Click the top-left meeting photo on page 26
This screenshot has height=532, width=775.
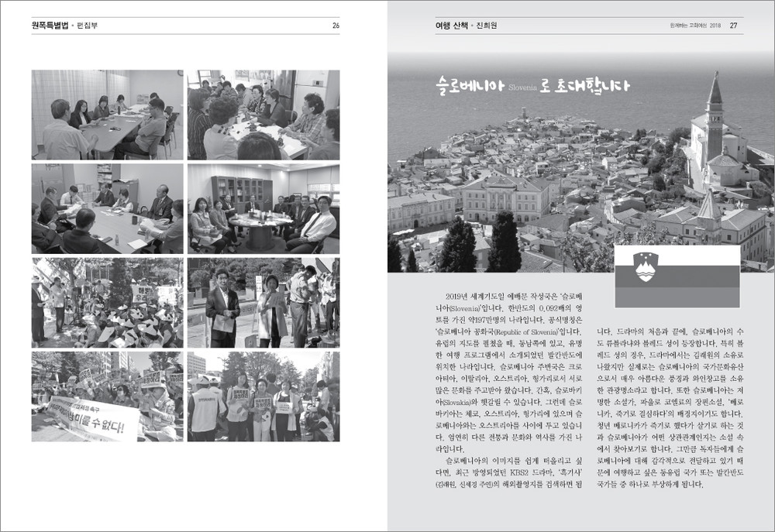pos(107,115)
